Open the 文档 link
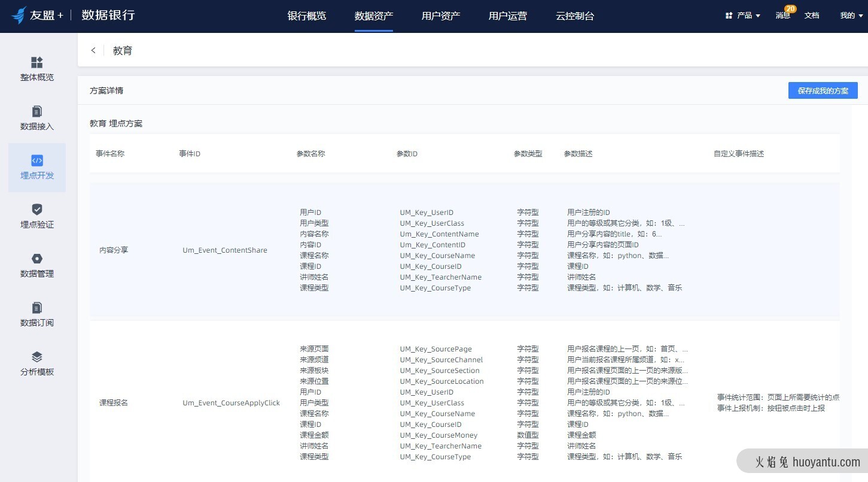868x482 pixels. 812,16
